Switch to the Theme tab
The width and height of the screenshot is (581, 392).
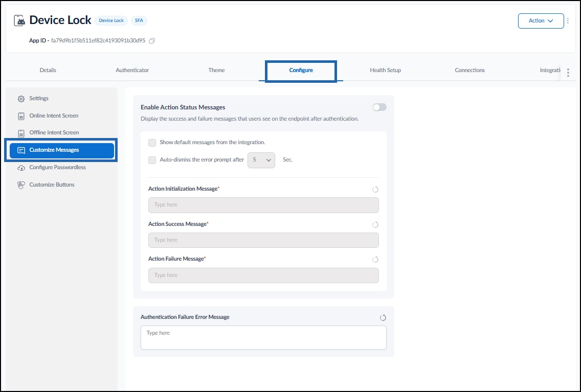(216, 70)
